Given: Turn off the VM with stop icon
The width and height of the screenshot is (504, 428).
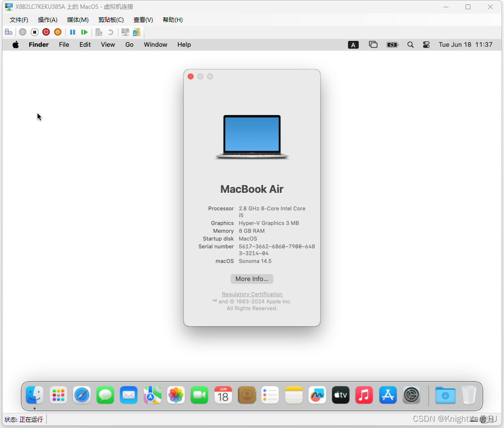Looking at the screenshot, I should (35, 32).
